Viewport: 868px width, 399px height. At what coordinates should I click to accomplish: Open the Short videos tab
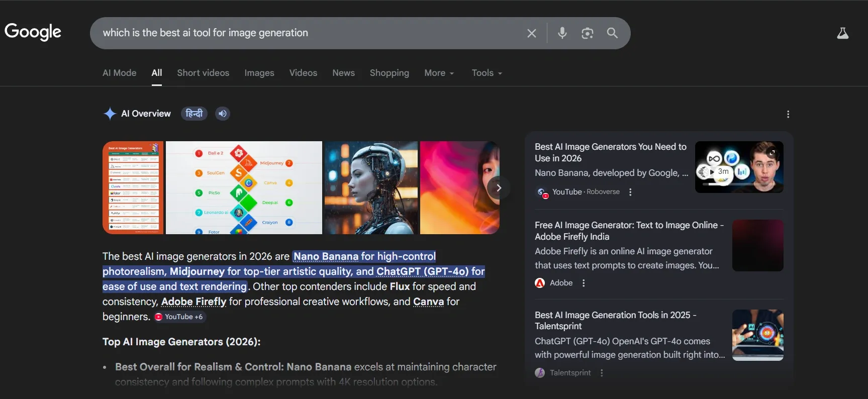[x=203, y=73]
